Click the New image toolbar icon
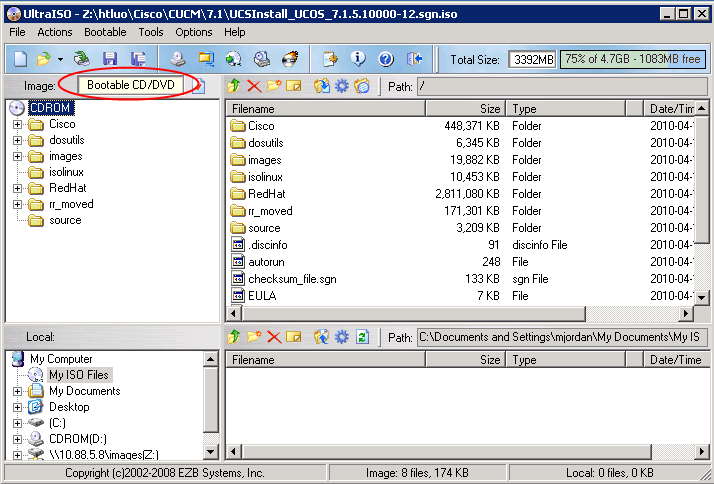The height and width of the screenshot is (484, 714). [20, 59]
